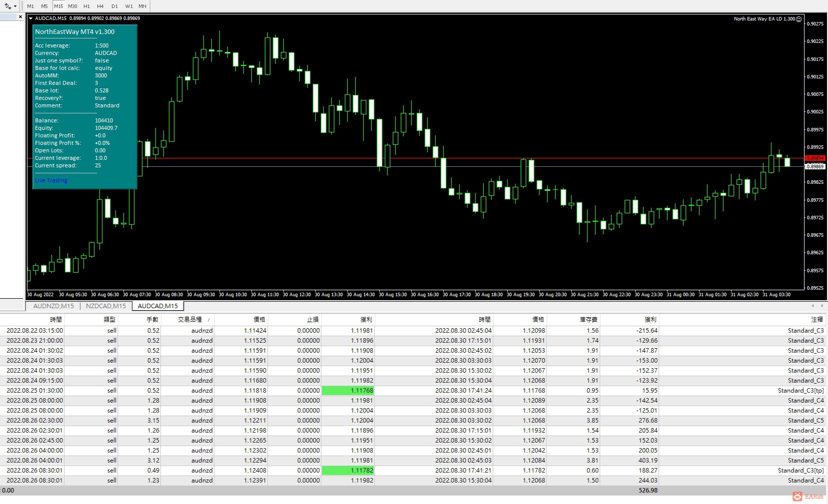Click the lot size cell 3.15

(x=153, y=421)
